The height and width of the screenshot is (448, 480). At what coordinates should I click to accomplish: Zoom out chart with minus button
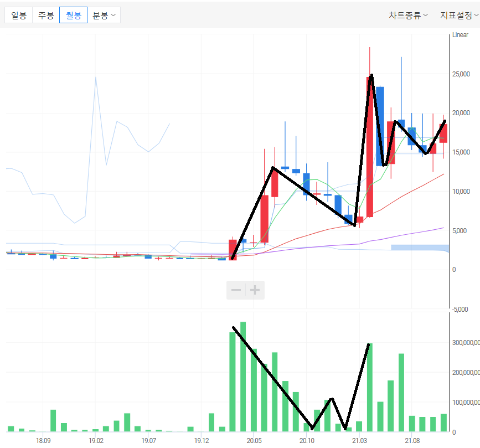pos(236,290)
